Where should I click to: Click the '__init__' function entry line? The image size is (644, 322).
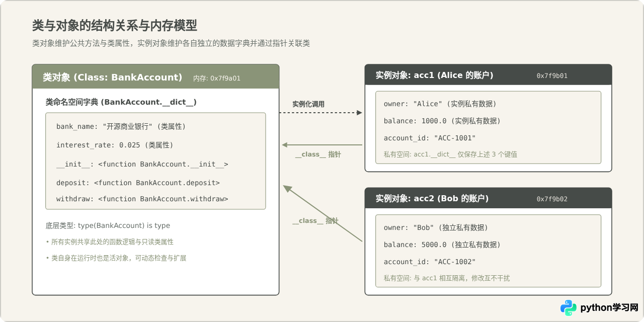click(x=142, y=165)
